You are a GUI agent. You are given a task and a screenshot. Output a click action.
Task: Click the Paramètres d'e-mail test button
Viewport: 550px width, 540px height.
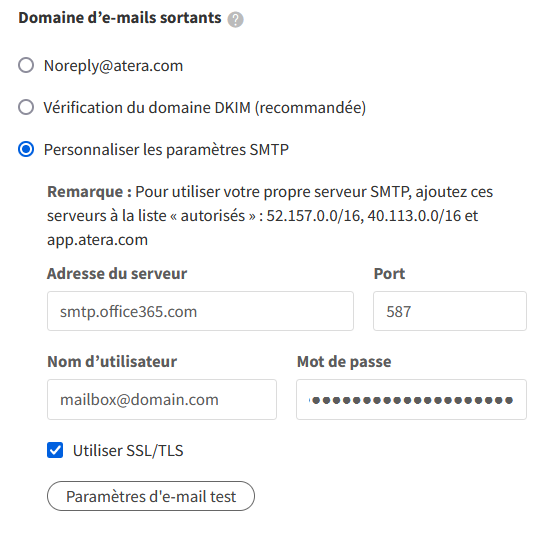coord(151,496)
